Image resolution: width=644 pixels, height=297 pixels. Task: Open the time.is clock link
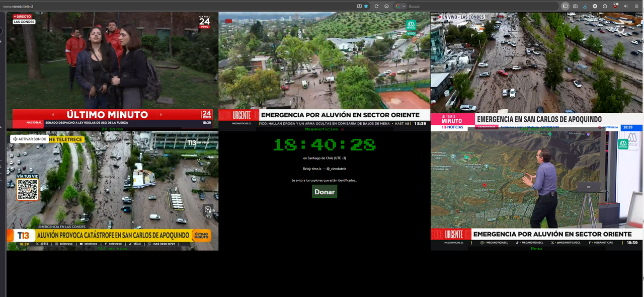[317, 169]
